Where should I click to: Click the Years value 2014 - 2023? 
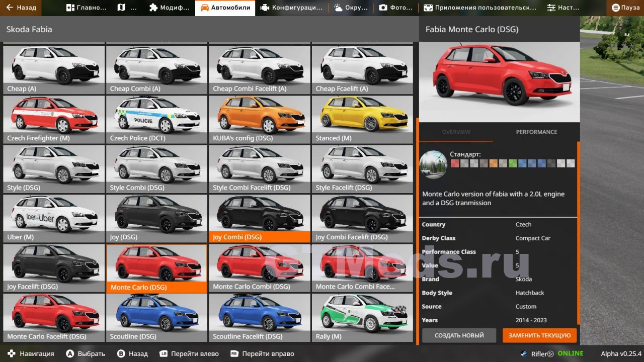pyautogui.click(x=531, y=320)
